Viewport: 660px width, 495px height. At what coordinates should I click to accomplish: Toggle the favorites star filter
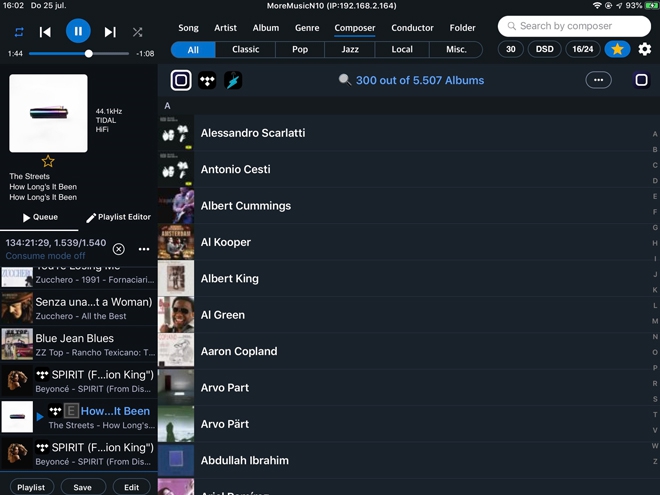[617, 49]
